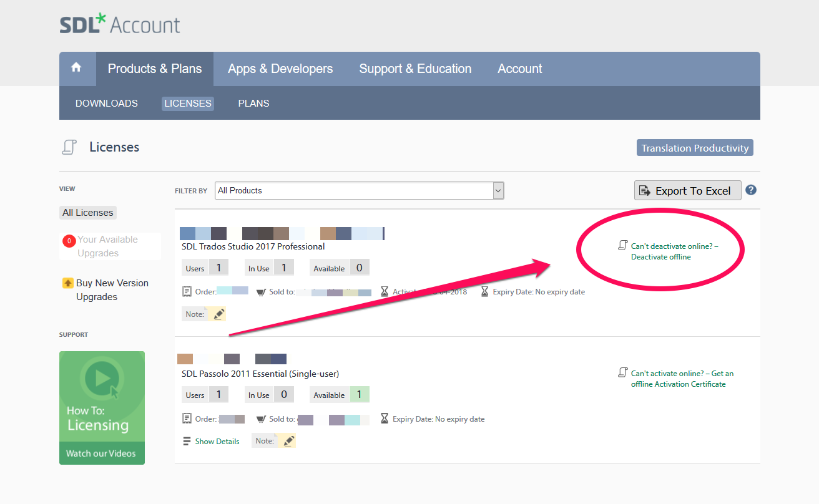Click the yellow upgrade arrow icon
The height and width of the screenshot is (504, 819).
pos(68,283)
